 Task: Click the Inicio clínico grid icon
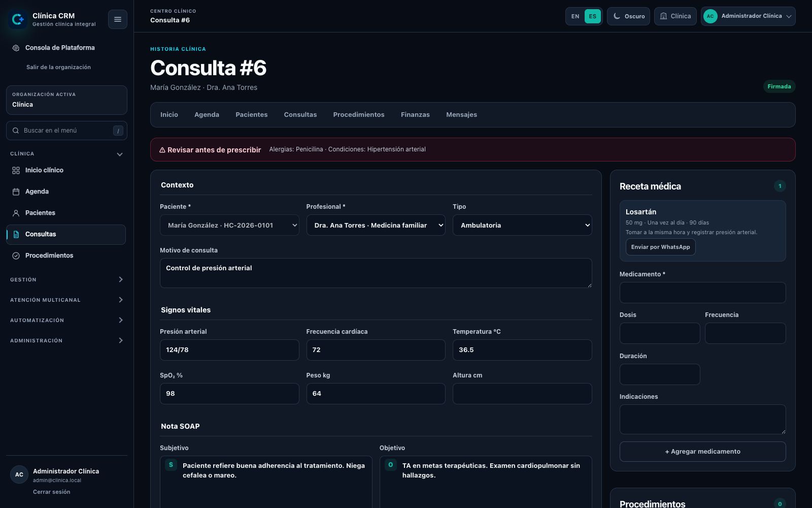[16, 171]
